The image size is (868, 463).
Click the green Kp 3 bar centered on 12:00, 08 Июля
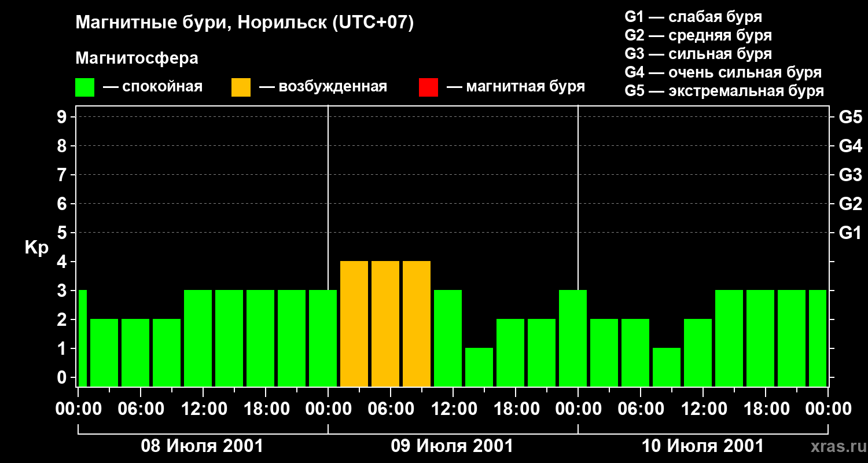198,338
